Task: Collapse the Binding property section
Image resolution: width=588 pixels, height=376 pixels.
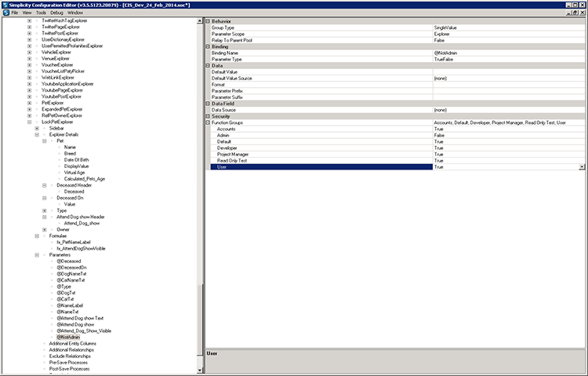Action: [208, 46]
